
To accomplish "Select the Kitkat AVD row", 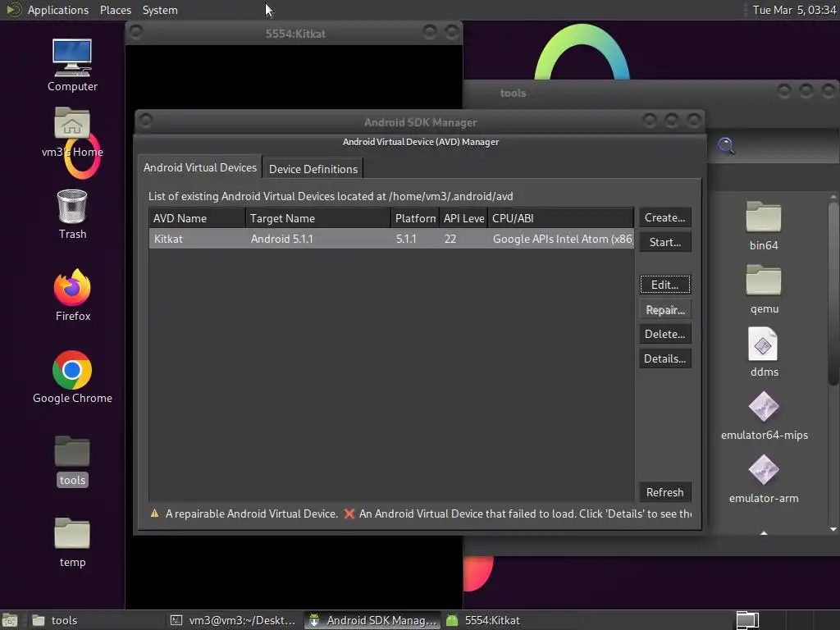I will [391, 239].
